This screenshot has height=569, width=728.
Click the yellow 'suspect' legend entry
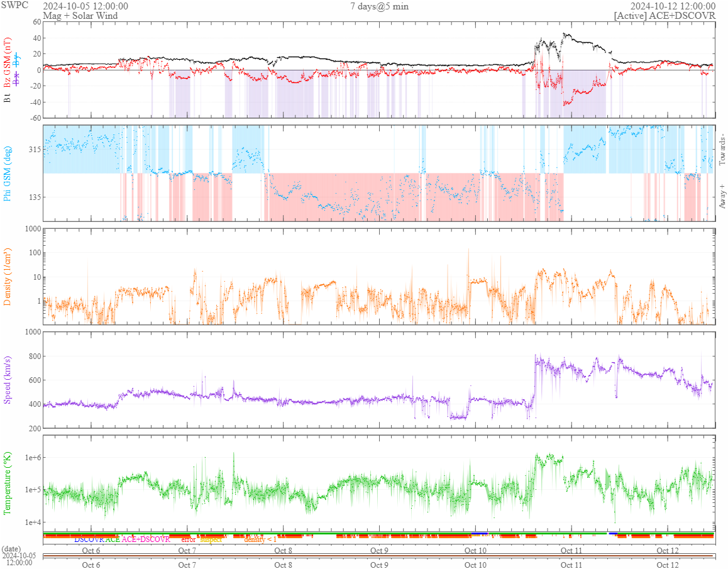pyautogui.click(x=211, y=539)
